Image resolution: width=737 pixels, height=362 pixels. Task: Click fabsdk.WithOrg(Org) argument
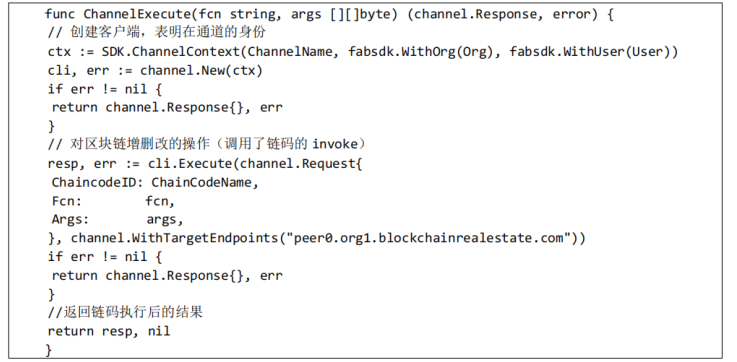click(425, 51)
